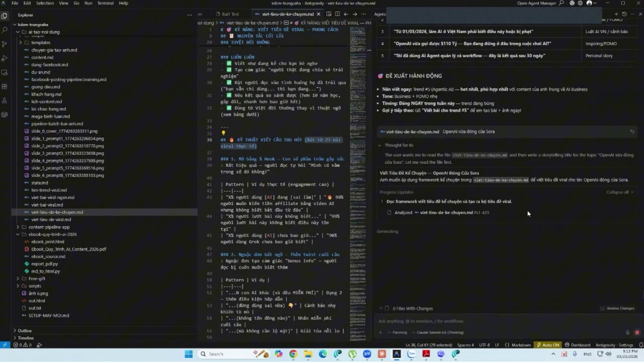Collapse the ai-tao-noi-dung folder
The width and height of the screenshot is (644, 362).
click(18, 32)
